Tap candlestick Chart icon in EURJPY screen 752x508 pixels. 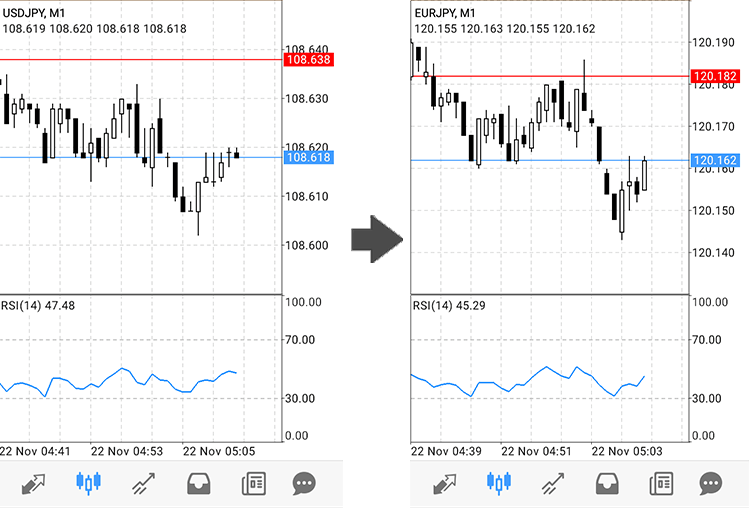[497, 484]
